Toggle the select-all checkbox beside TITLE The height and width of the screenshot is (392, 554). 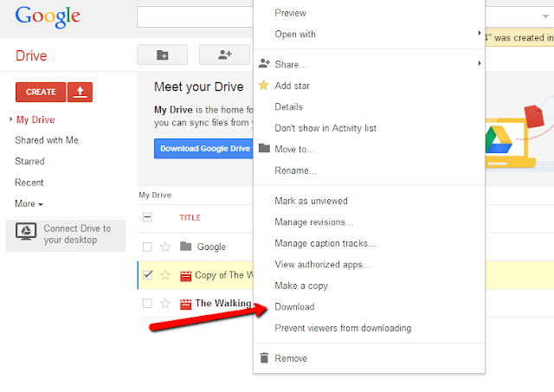coord(147,217)
